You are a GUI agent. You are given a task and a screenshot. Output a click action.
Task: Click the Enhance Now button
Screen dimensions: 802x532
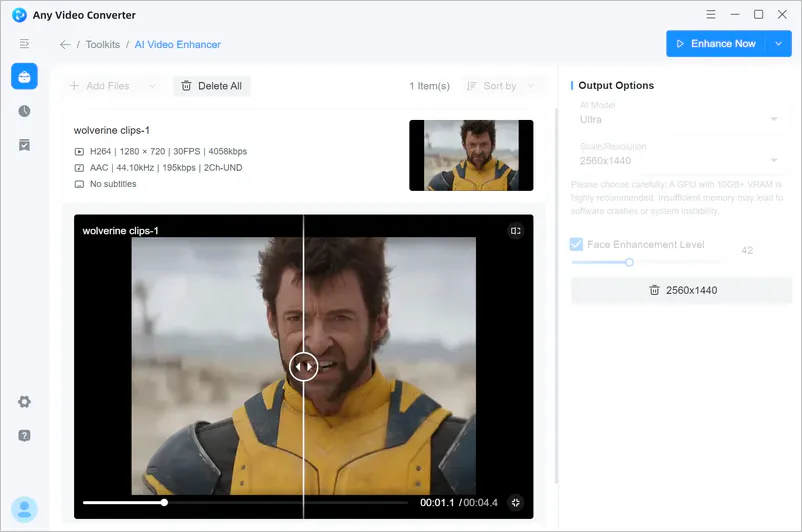[x=716, y=43]
